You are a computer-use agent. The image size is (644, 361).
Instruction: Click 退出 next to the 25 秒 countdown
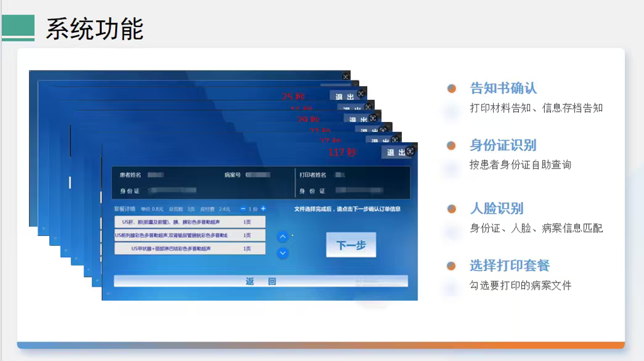[344, 97]
